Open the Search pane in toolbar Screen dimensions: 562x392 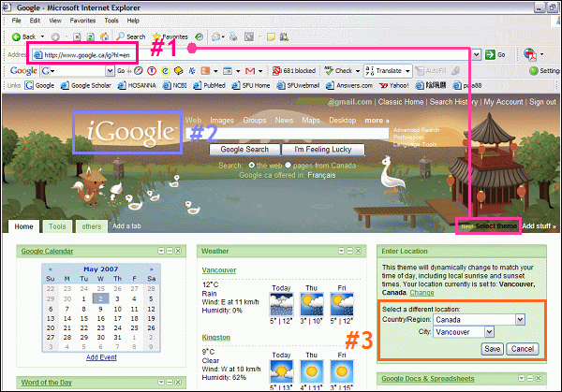pos(131,36)
